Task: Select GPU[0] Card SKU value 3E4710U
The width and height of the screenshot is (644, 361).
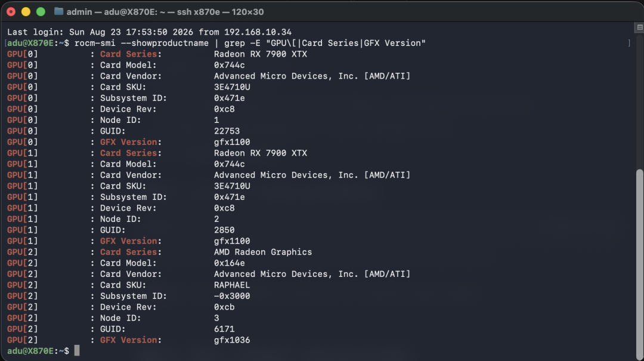Action: pos(232,87)
